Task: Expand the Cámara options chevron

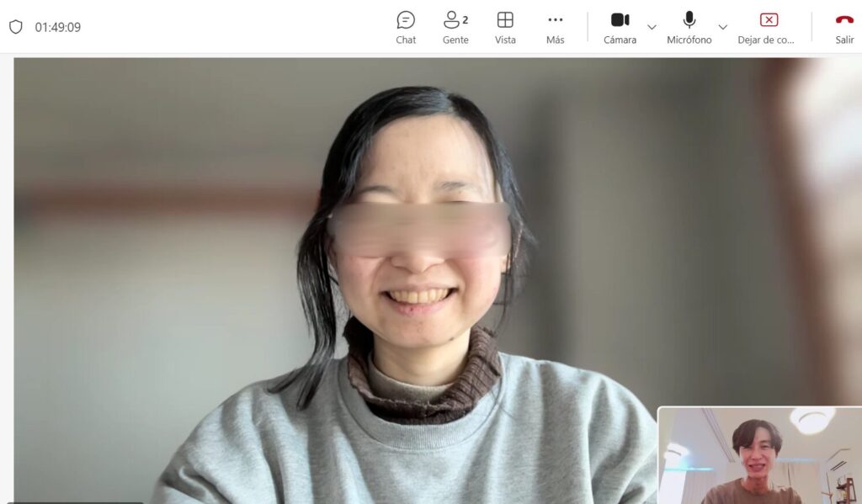Action: coord(652,27)
